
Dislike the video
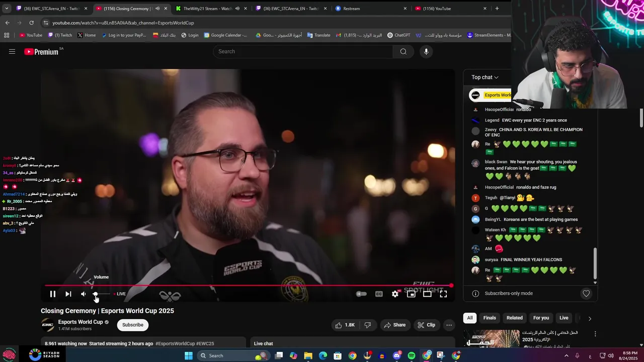368,325
